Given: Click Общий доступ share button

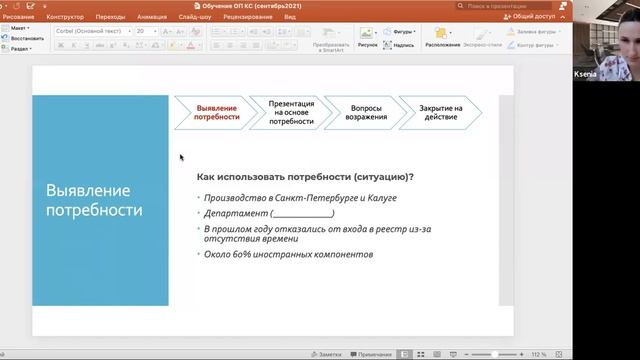Looking at the screenshot, I should pos(529,17).
